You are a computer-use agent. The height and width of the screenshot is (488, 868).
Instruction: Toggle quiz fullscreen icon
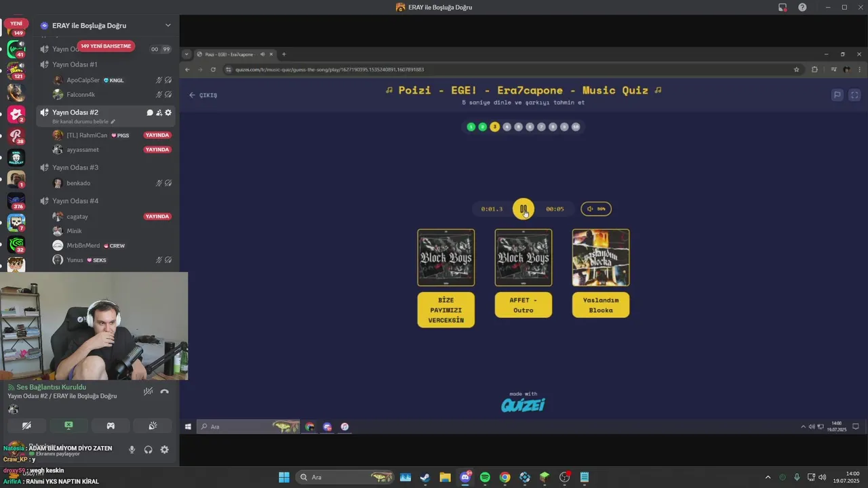click(854, 96)
